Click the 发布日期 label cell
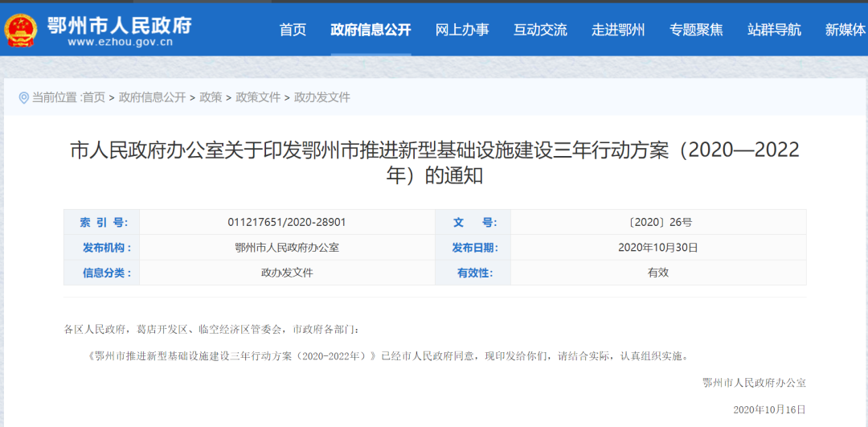The width and height of the screenshot is (868, 427). point(473,248)
